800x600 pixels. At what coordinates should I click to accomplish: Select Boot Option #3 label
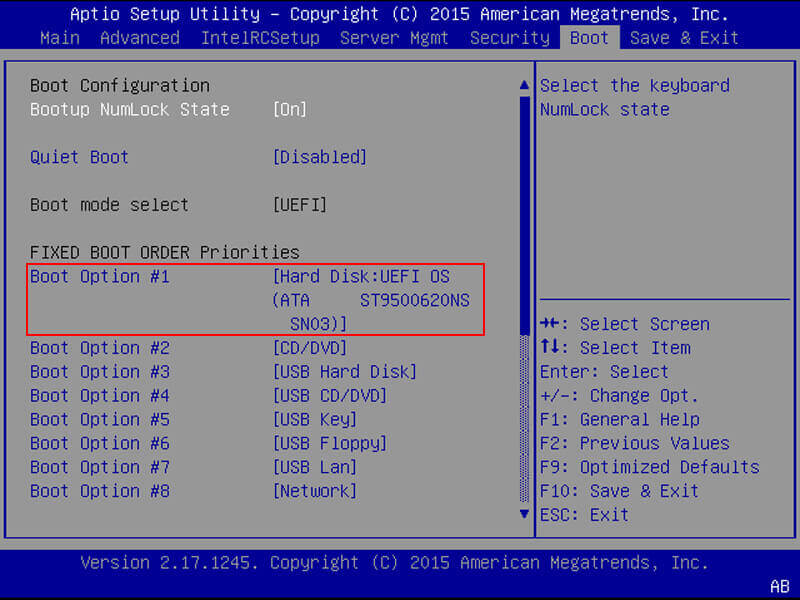coord(99,372)
